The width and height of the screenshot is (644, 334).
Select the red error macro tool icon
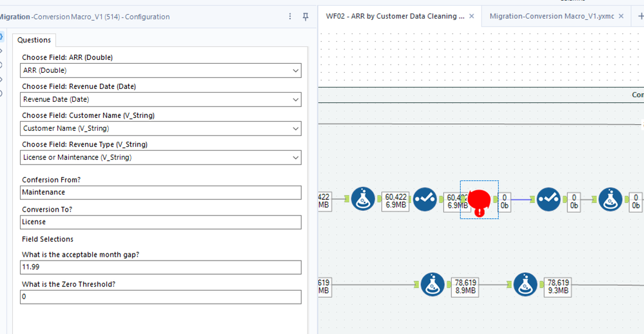(479, 201)
